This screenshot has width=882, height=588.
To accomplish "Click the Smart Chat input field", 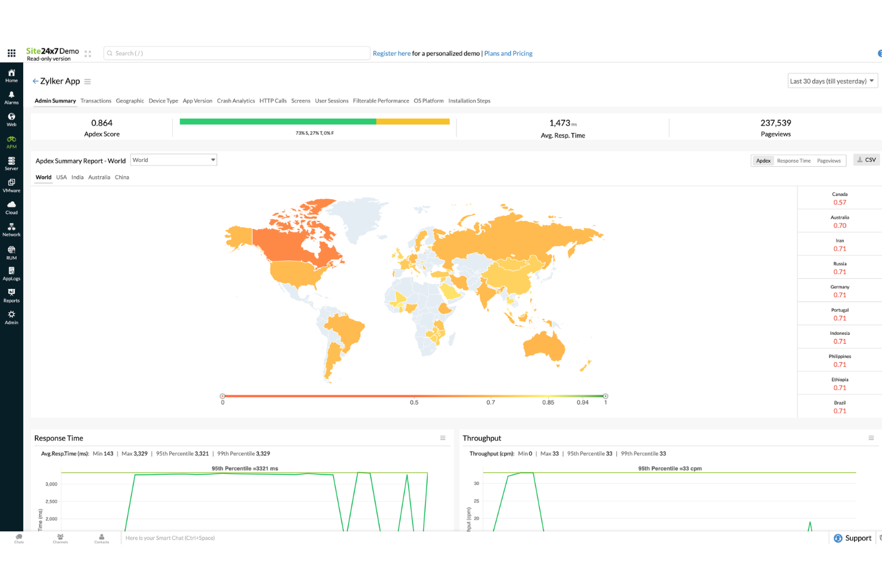I will tap(170, 538).
